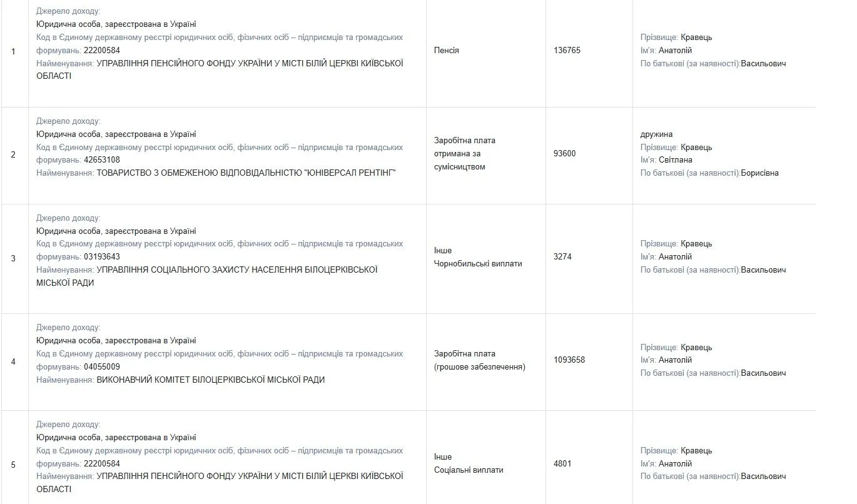This screenshot has height=504, width=857.
Task: Click row number 5 cell
Action: 14,464
